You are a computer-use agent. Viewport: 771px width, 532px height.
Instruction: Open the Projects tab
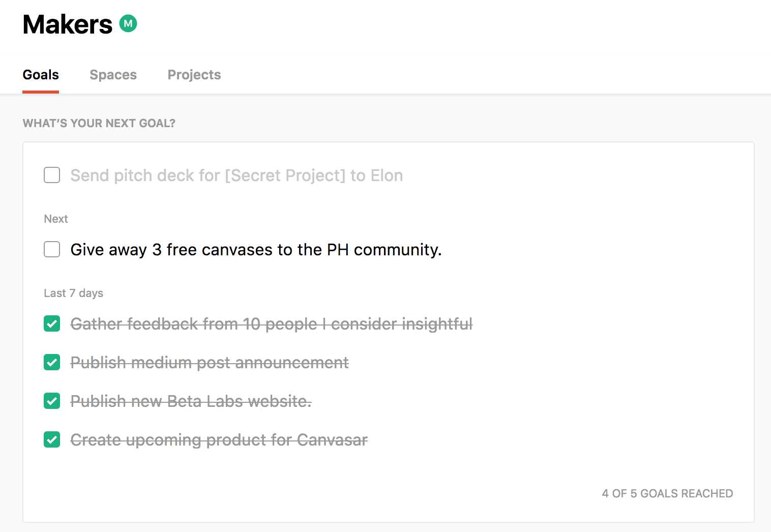coord(194,75)
